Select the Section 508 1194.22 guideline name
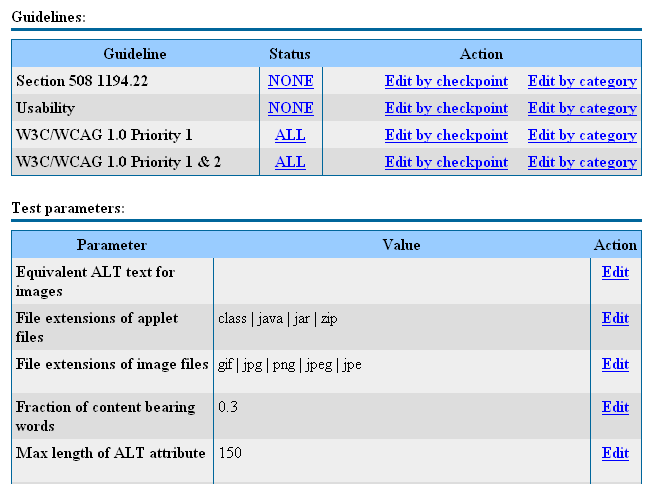The height and width of the screenshot is (484, 656). coord(82,81)
